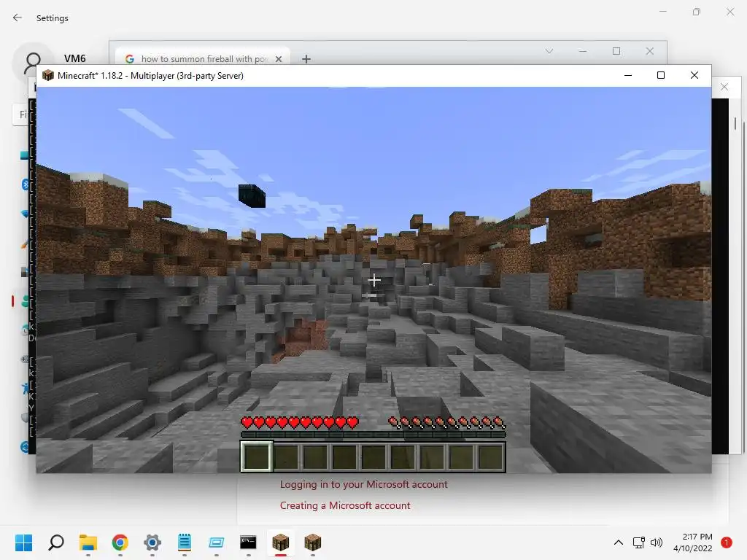Click Minecraft crafting table title icon

48,75
